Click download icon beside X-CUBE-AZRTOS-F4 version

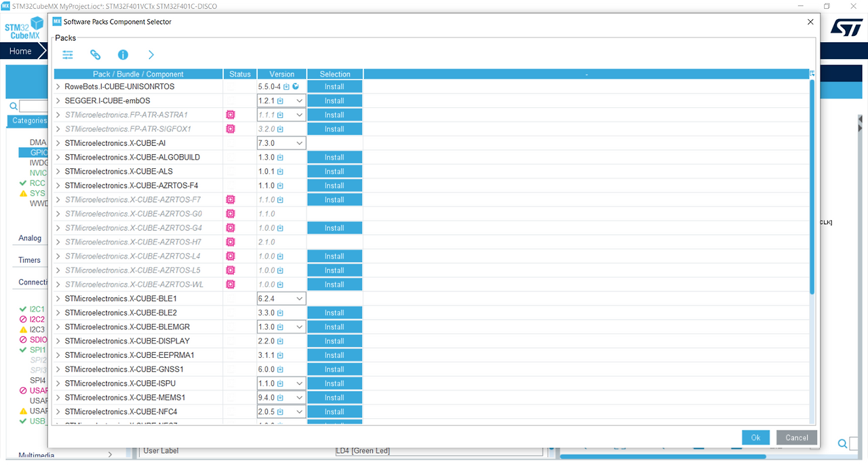[x=280, y=185]
